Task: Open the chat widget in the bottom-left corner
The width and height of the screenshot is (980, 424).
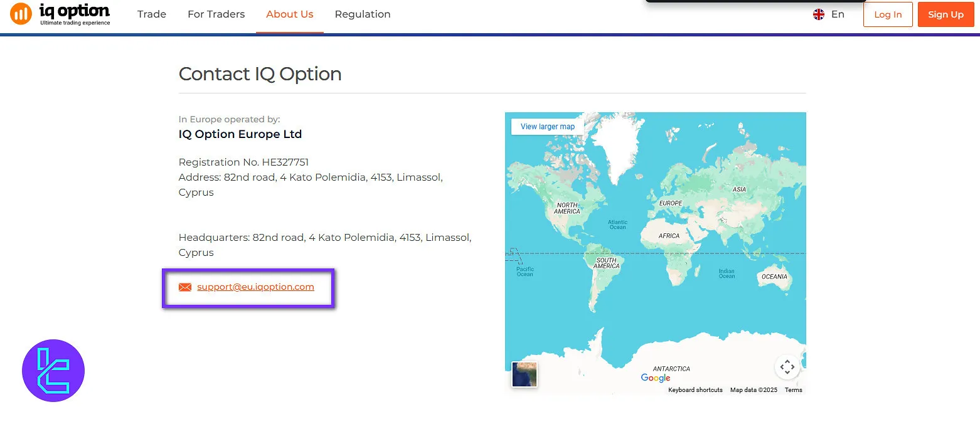Action: coord(53,370)
